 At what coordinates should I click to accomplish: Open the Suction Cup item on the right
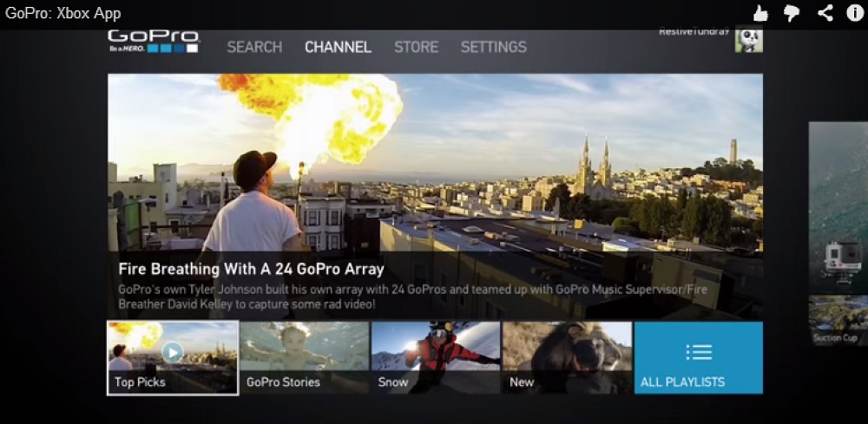(838, 320)
